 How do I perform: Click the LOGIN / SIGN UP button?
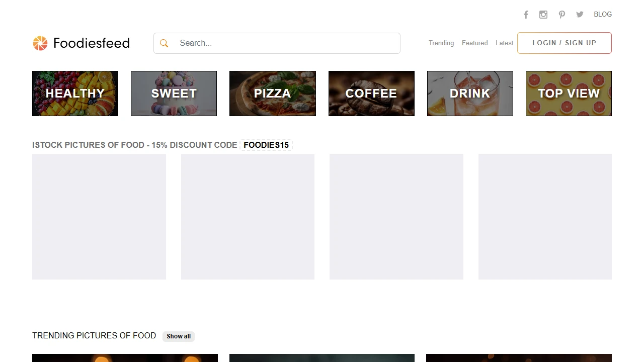[x=564, y=43]
